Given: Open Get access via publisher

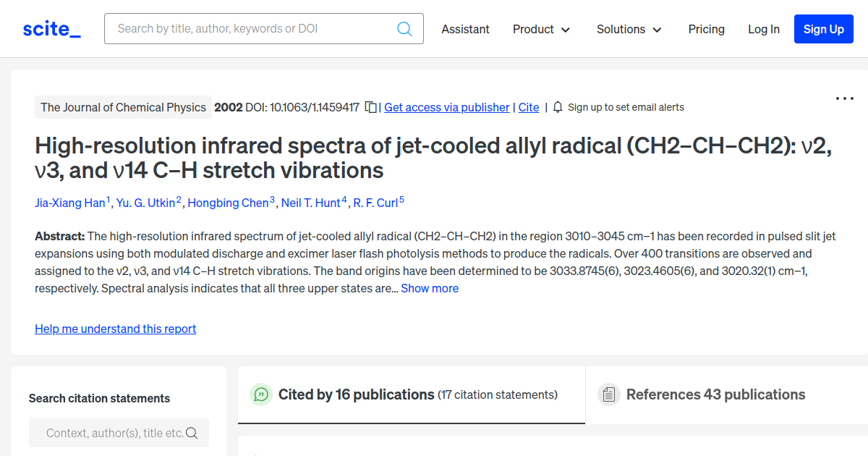Looking at the screenshot, I should pyautogui.click(x=446, y=107).
